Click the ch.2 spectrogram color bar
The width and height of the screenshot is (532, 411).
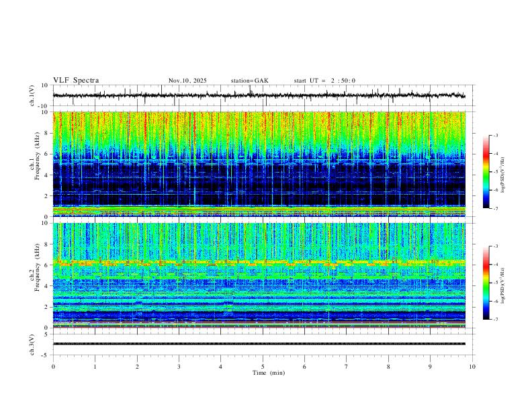(486, 283)
